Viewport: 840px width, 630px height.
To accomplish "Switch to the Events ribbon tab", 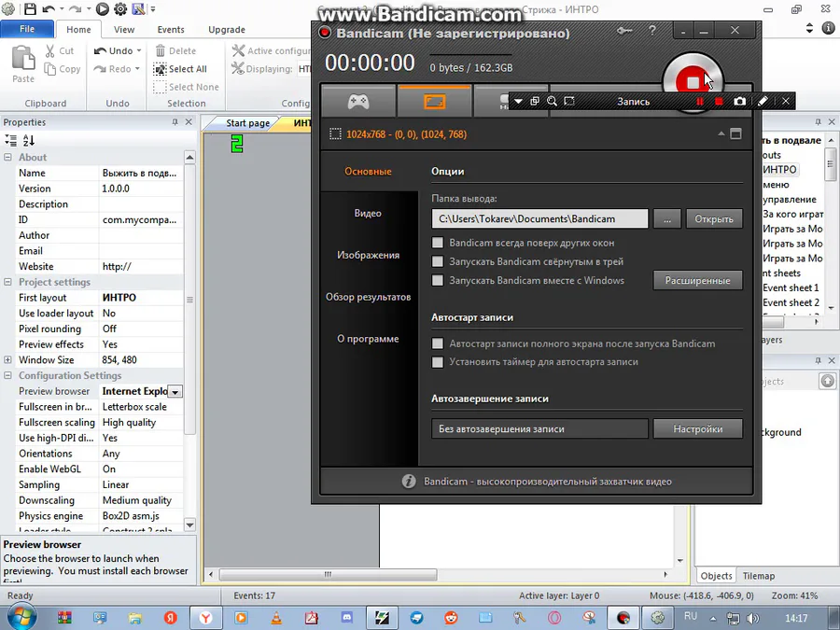I will (171, 30).
